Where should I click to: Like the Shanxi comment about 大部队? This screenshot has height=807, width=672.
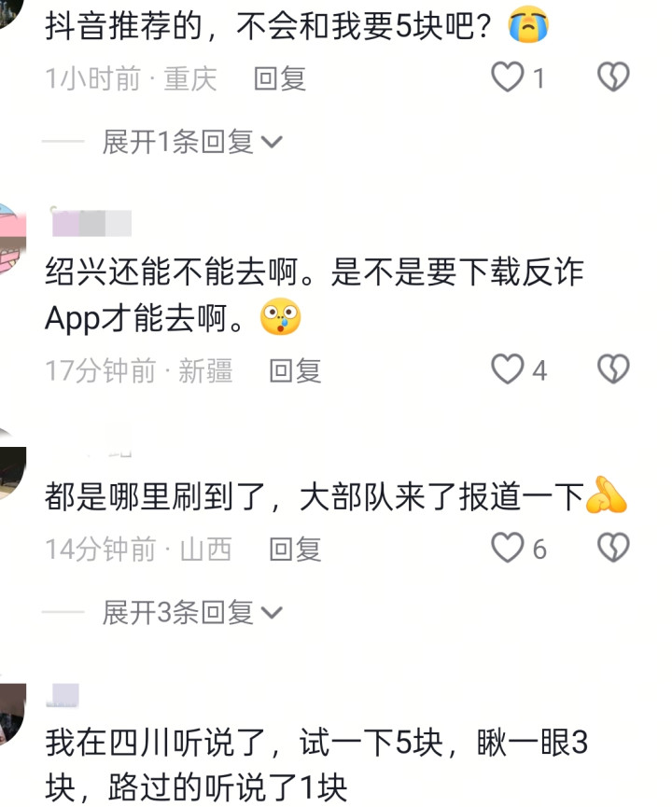pos(507,547)
